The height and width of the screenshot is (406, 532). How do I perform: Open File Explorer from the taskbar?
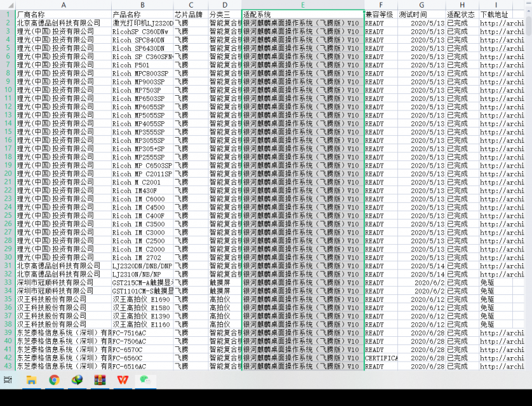click(x=31, y=380)
